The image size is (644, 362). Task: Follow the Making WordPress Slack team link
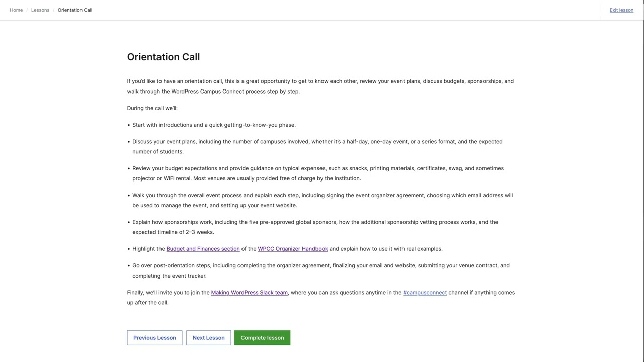(249, 293)
